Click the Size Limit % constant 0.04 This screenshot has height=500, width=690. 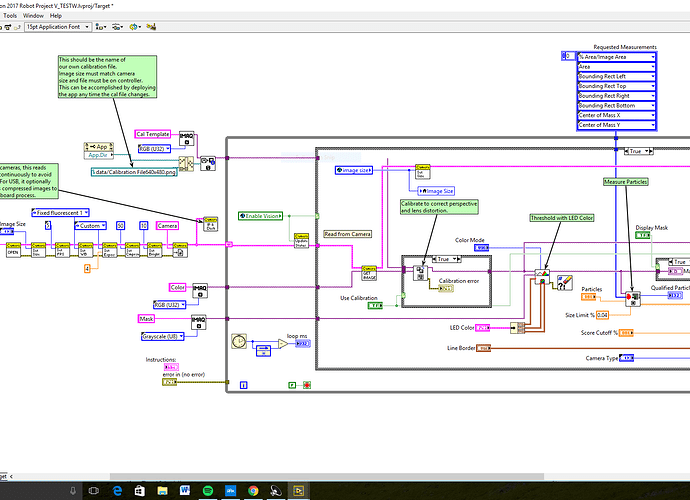(603, 315)
